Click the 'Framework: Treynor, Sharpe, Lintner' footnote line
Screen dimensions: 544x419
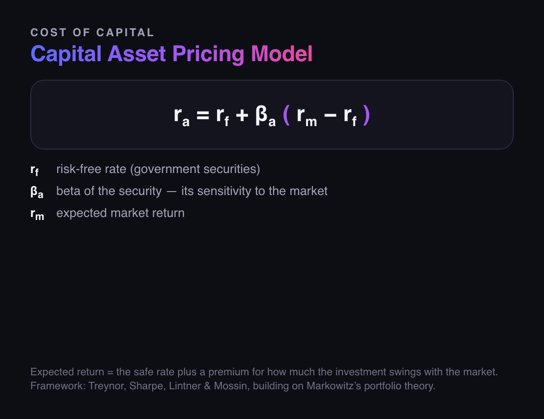[x=233, y=386]
